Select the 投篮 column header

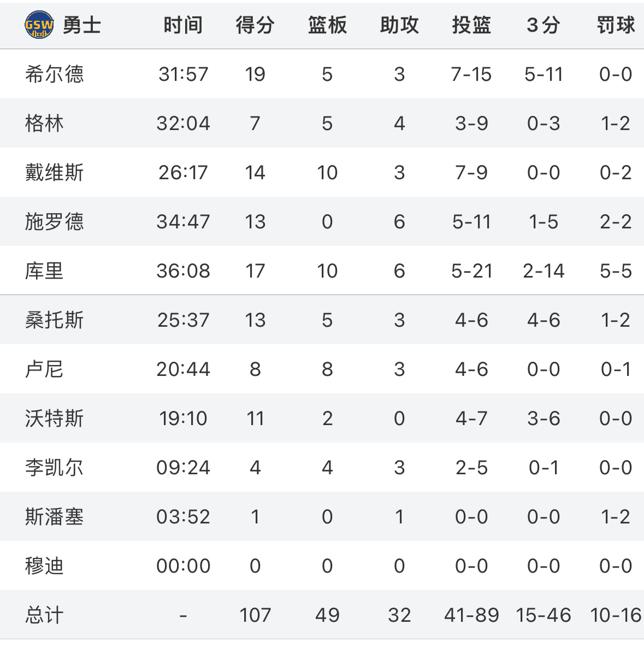[x=471, y=25]
